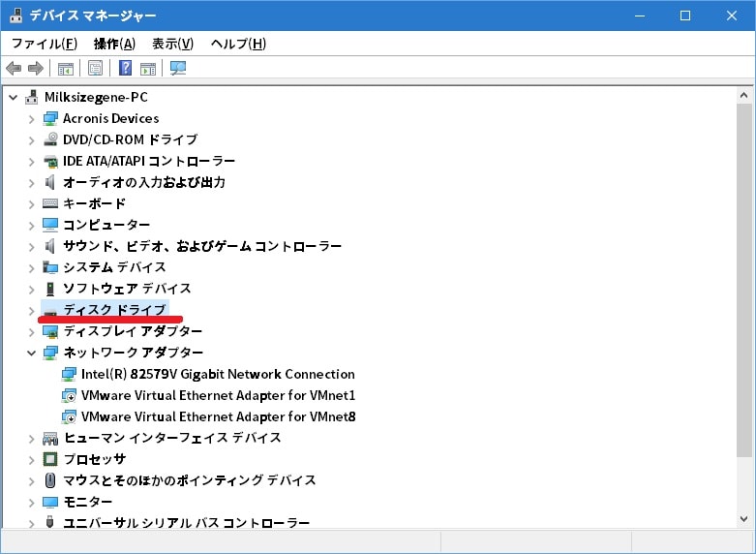Click the Forward arrow toolbar icon
The width and height of the screenshot is (756, 554).
36,68
